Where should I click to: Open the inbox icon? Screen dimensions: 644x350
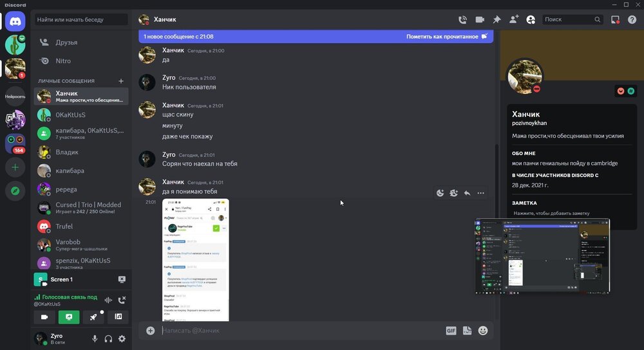click(615, 20)
